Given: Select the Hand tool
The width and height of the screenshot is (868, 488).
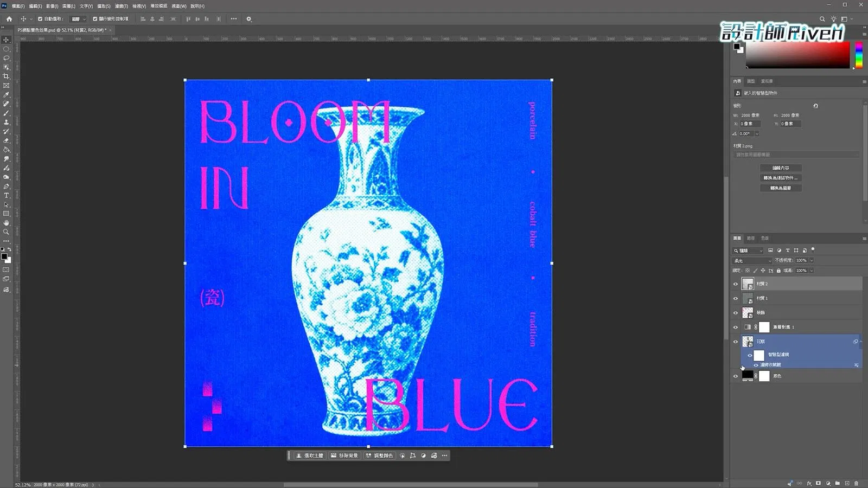Looking at the screenshot, I should (x=7, y=223).
